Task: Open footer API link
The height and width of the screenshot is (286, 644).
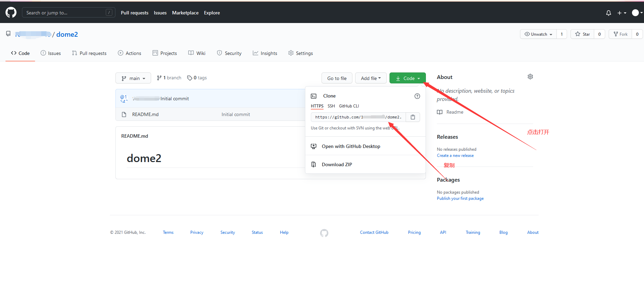Action: [x=443, y=232]
